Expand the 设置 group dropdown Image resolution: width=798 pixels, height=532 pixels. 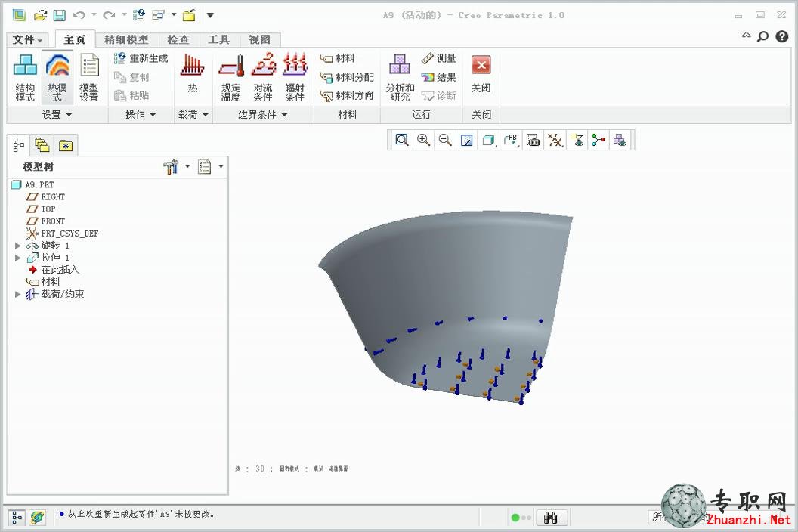point(57,115)
